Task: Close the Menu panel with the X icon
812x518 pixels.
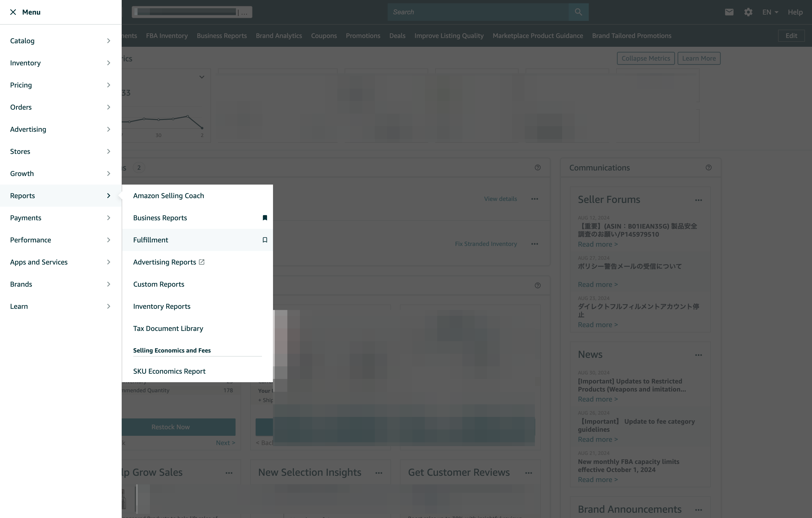Action: (13, 12)
